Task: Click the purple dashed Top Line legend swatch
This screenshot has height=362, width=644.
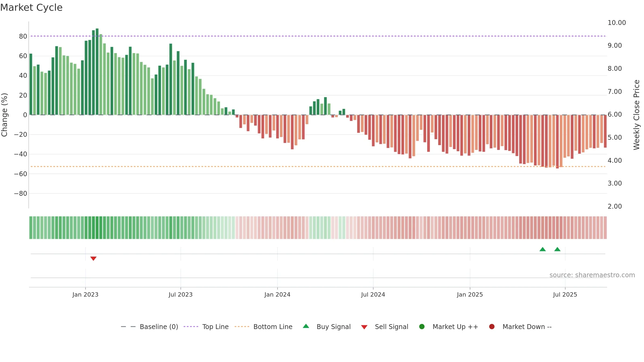Action: pyautogui.click(x=191, y=327)
